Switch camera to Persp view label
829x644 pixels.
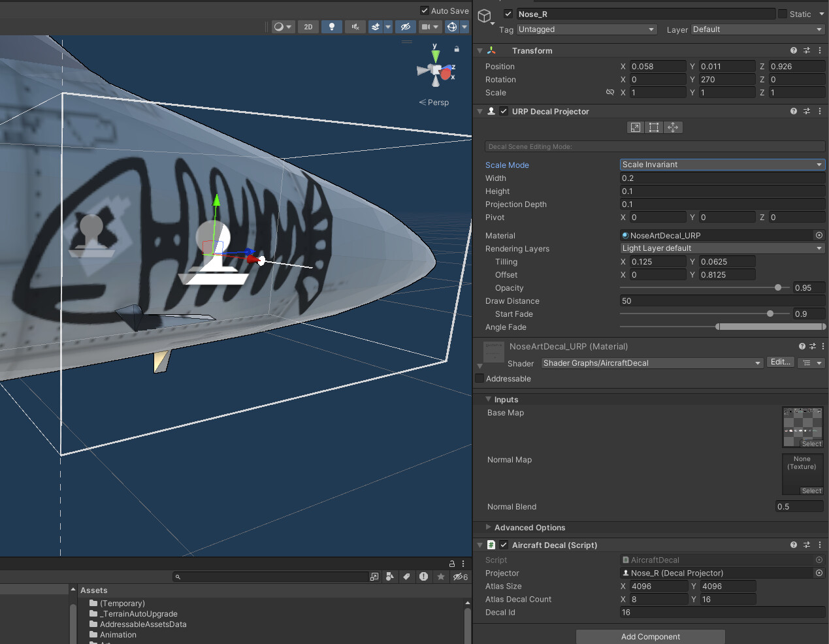click(434, 102)
